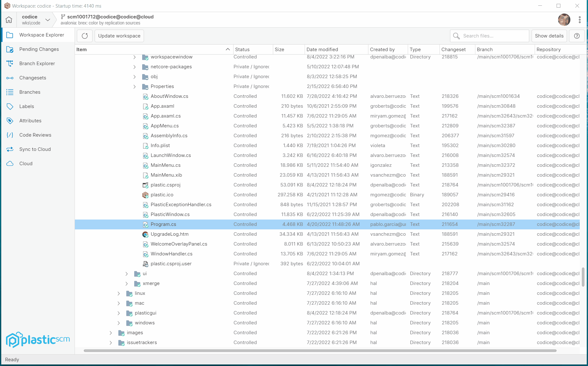The image size is (588, 366).
Task: Collapse the workspace switcher dropdown under codice
Action: coord(48,19)
